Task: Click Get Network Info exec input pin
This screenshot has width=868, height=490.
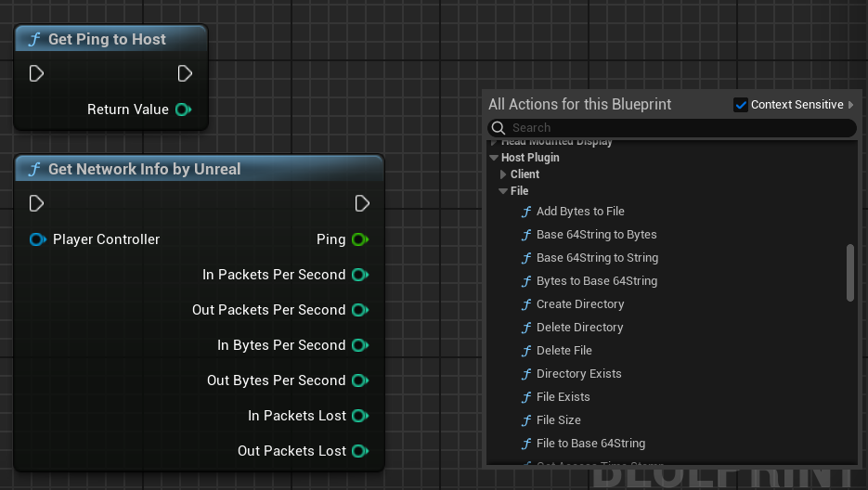Action: (36, 203)
